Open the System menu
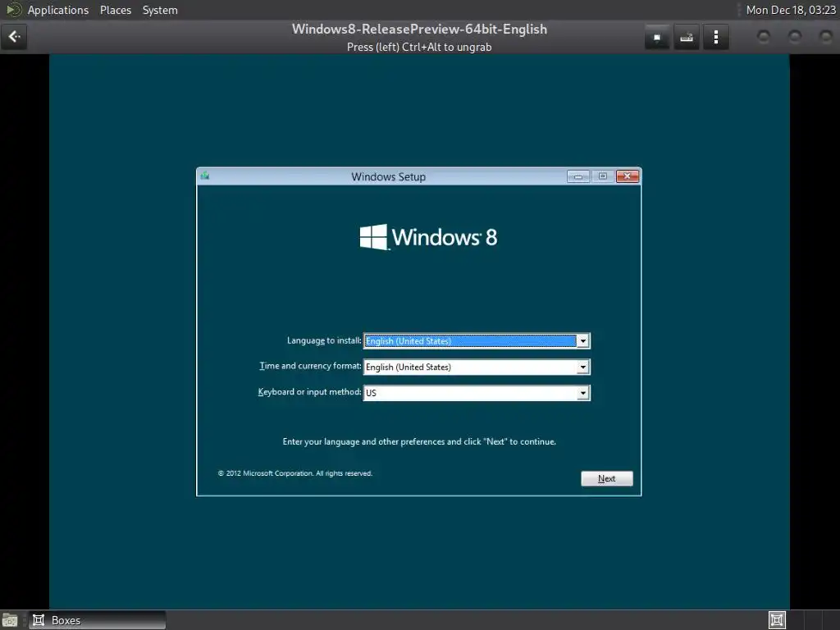This screenshot has height=630, width=840. pyautogui.click(x=160, y=10)
